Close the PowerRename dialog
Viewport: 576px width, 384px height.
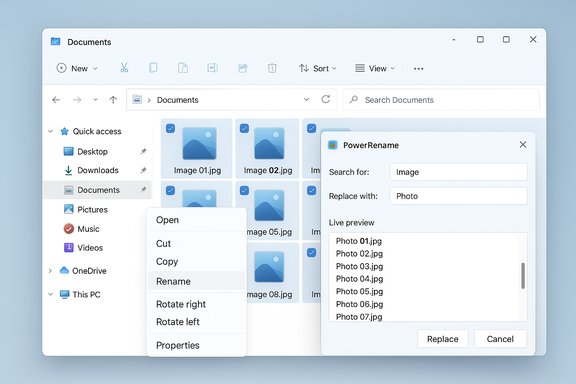pyautogui.click(x=523, y=145)
